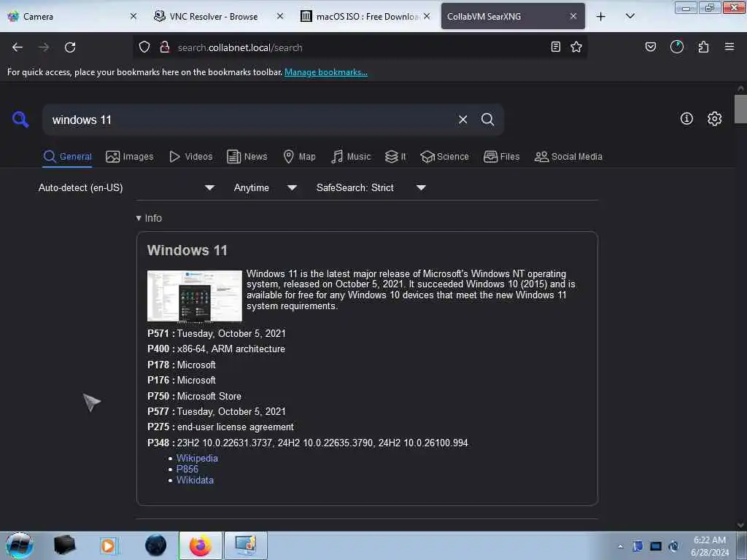Open the Firefox hamburger menu
Image resolution: width=747 pixels, height=560 pixels.
point(729,47)
